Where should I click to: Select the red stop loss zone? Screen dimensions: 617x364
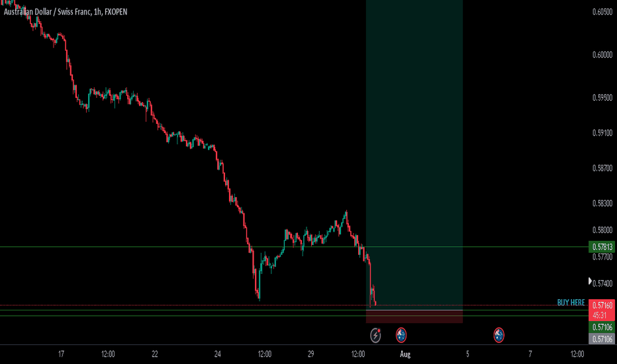414,316
